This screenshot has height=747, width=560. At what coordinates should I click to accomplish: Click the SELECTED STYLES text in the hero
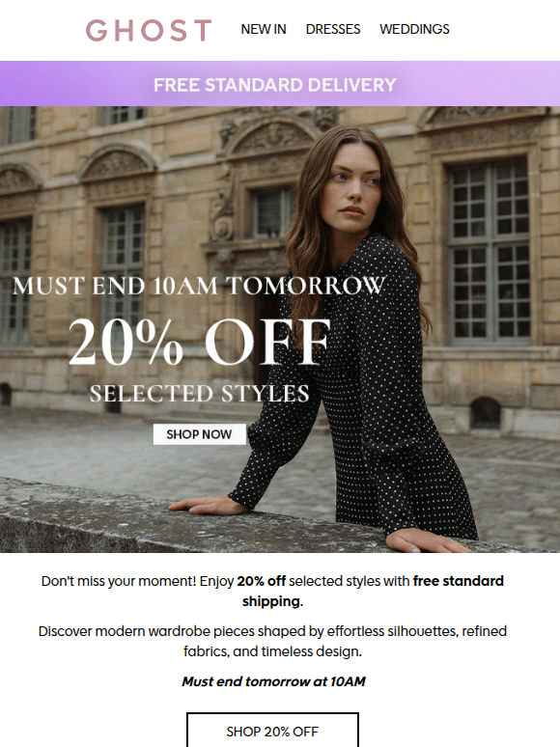[199, 394]
